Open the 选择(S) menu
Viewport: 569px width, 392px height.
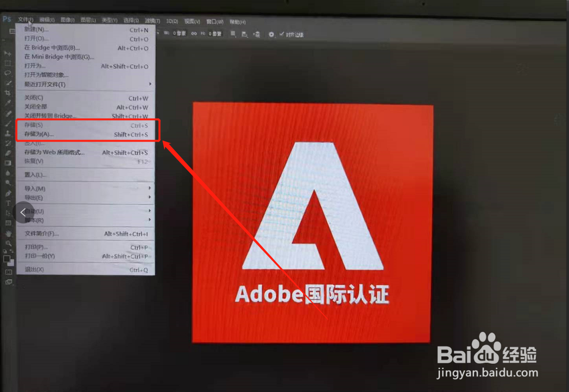click(x=131, y=21)
